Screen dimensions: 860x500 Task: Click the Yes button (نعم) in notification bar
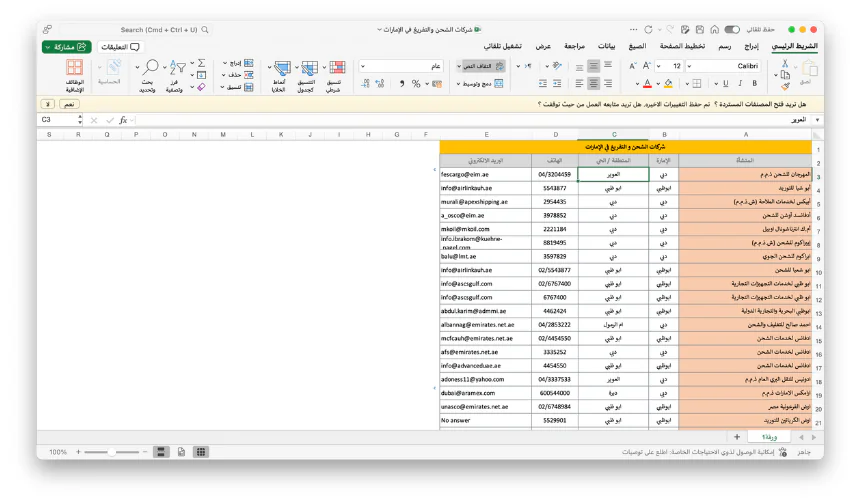point(69,103)
